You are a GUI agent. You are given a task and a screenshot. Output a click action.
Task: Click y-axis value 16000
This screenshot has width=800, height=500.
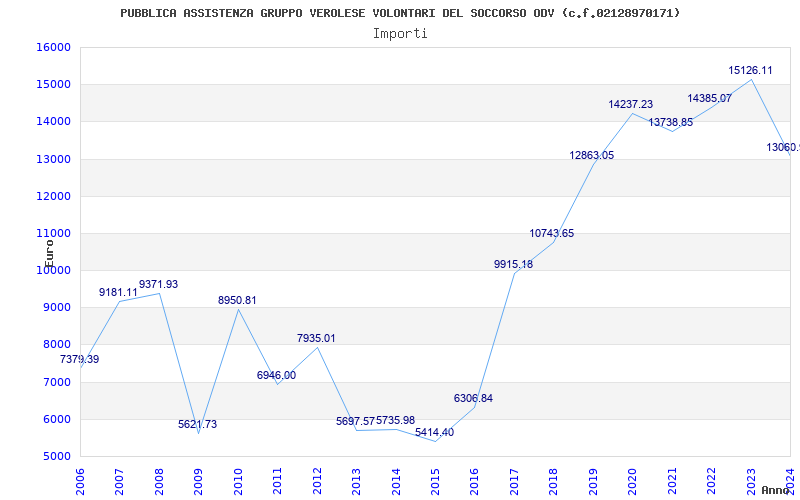pos(53,47)
